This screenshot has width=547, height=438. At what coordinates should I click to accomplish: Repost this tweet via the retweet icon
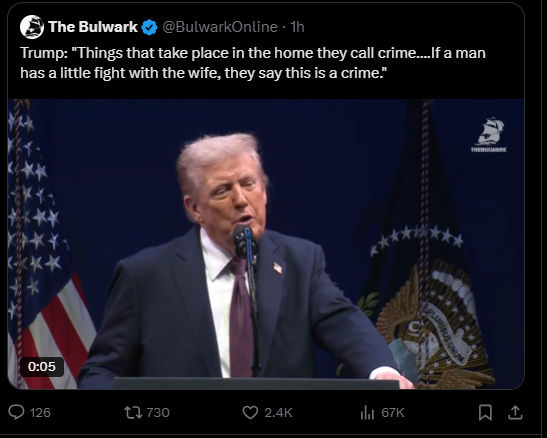pyautogui.click(x=133, y=413)
